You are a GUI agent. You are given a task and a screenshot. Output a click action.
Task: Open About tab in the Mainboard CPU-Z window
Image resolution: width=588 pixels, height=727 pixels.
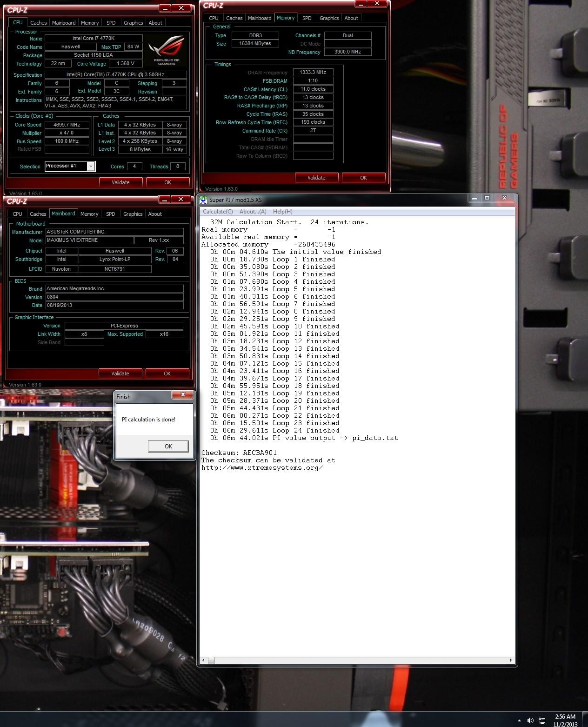[x=155, y=214]
